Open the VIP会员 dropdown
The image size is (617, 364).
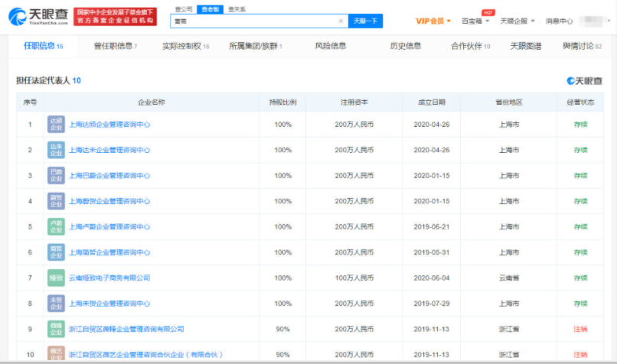[433, 21]
